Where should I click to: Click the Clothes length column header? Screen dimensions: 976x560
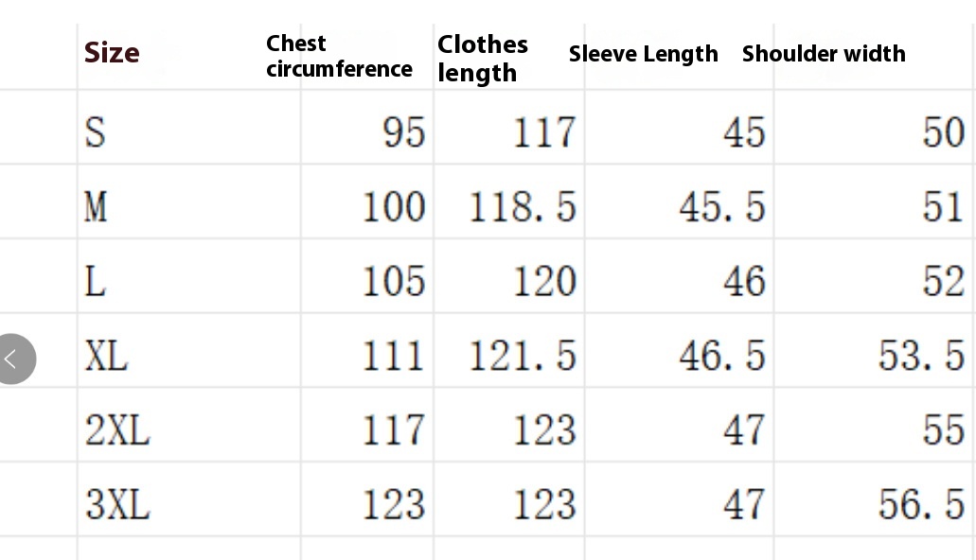point(483,59)
